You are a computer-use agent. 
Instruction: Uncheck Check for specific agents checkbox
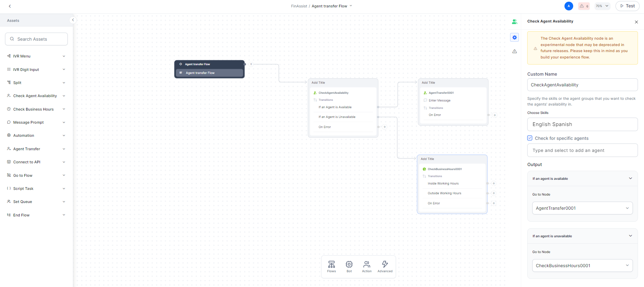tap(530, 138)
